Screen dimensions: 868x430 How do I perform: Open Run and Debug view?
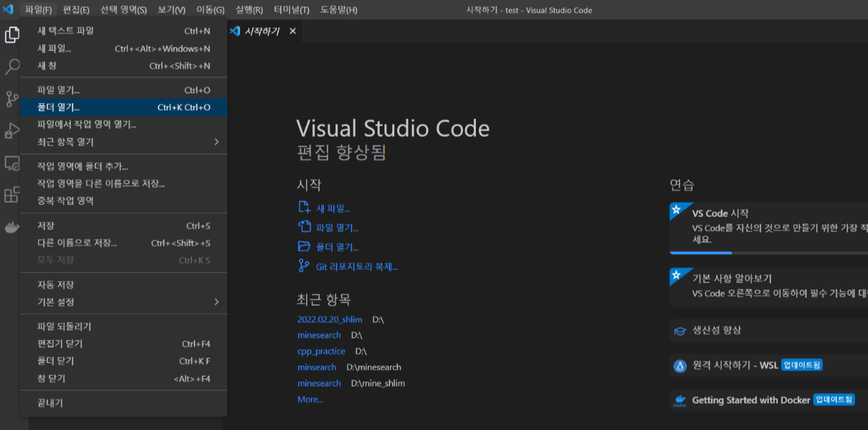12,131
